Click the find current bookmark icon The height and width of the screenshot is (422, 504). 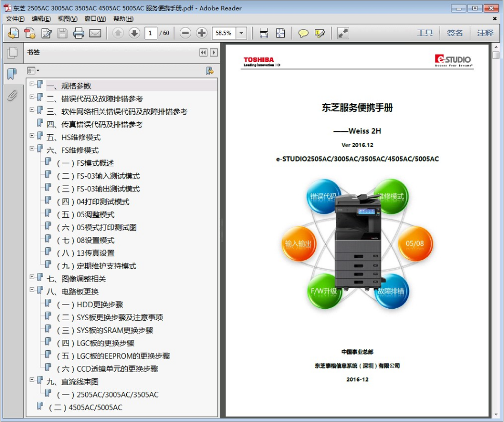pos(209,71)
